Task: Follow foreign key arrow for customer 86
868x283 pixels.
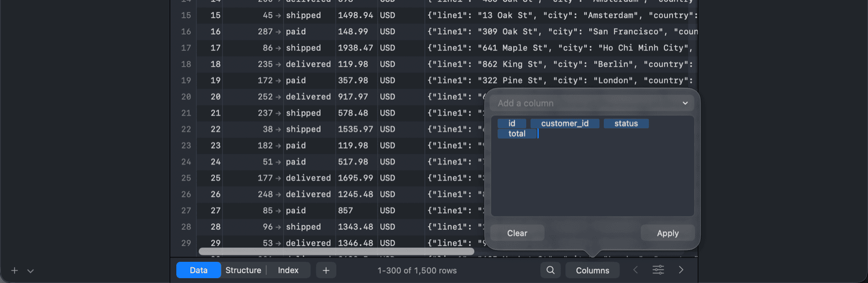Action: (278, 48)
